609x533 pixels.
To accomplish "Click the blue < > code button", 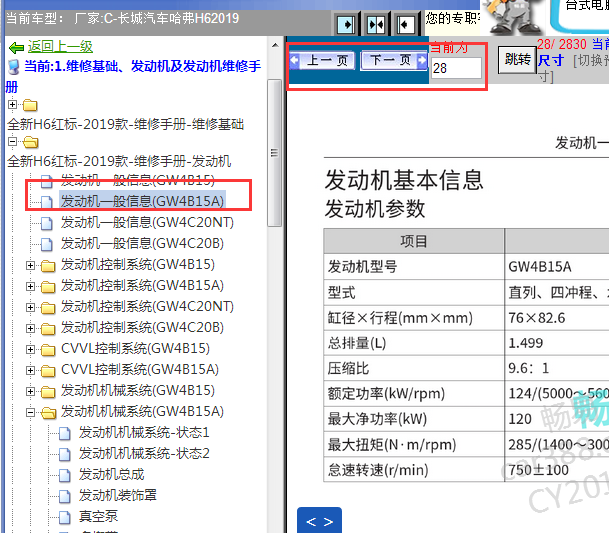I will [319, 521].
